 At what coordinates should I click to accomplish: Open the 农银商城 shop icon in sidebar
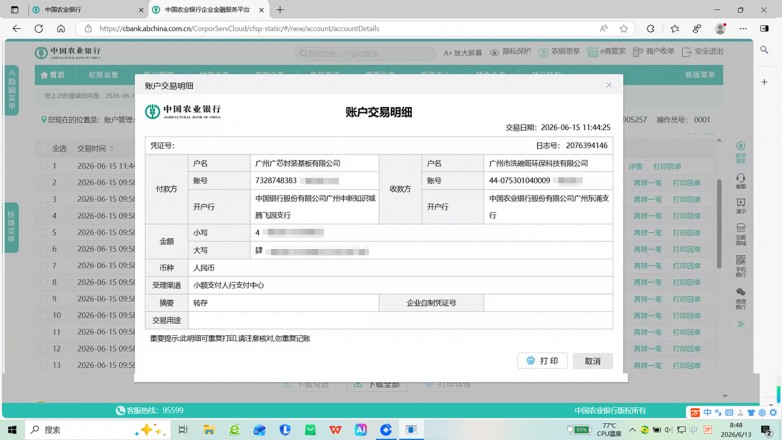pos(741,234)
